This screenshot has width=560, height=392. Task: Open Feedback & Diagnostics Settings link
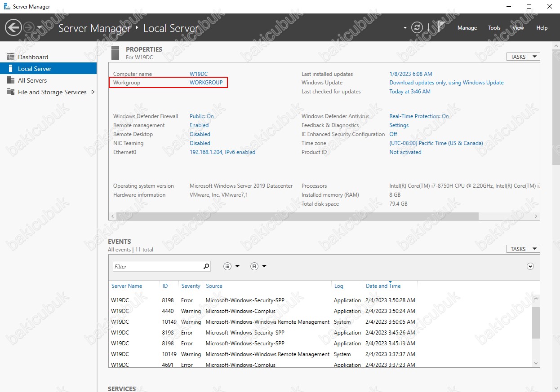399,125
